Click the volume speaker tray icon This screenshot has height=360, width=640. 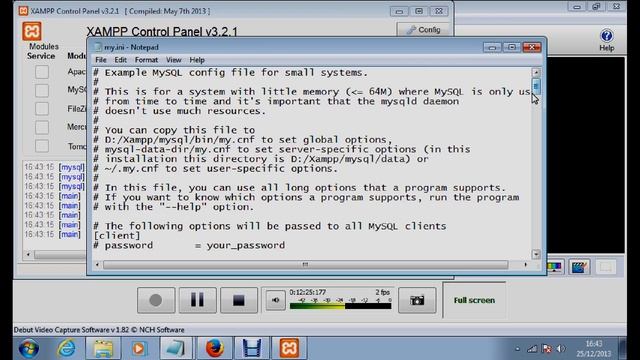point(561,349)
